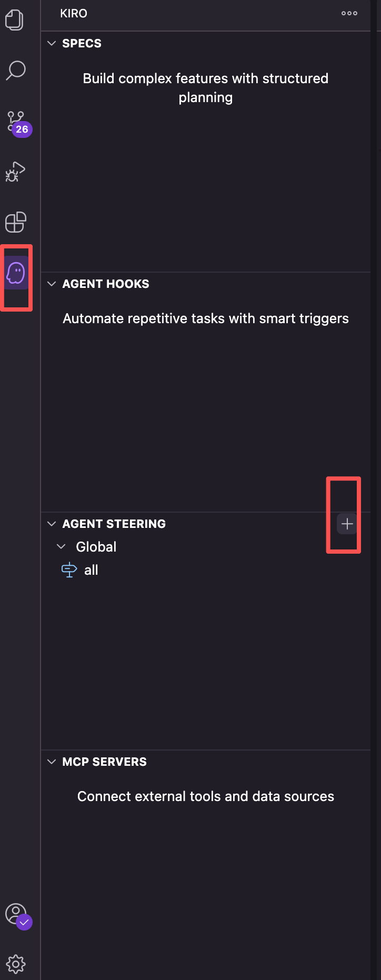Open the Accounts profile icon
The width and height of the screenshot is (381, 980).
tap(18, 916)
